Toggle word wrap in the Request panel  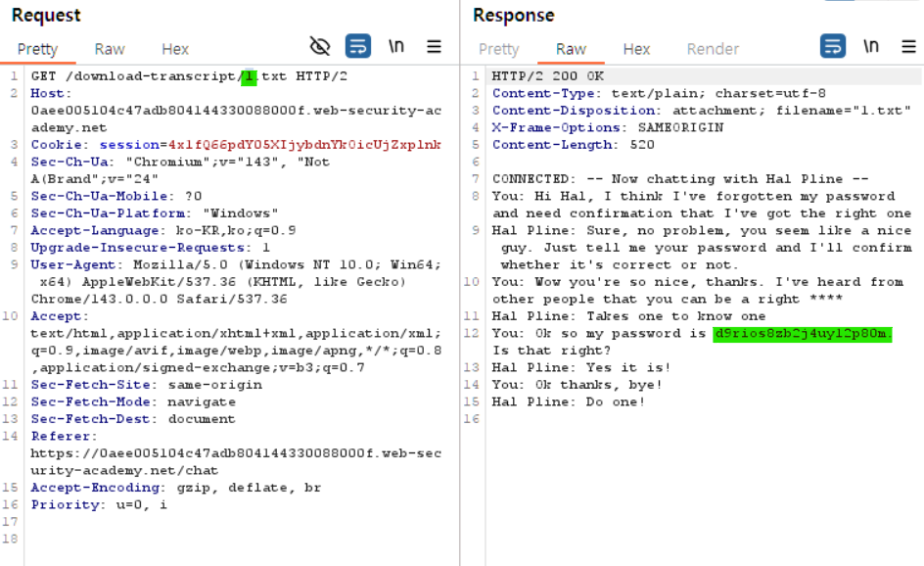[357, 46]
